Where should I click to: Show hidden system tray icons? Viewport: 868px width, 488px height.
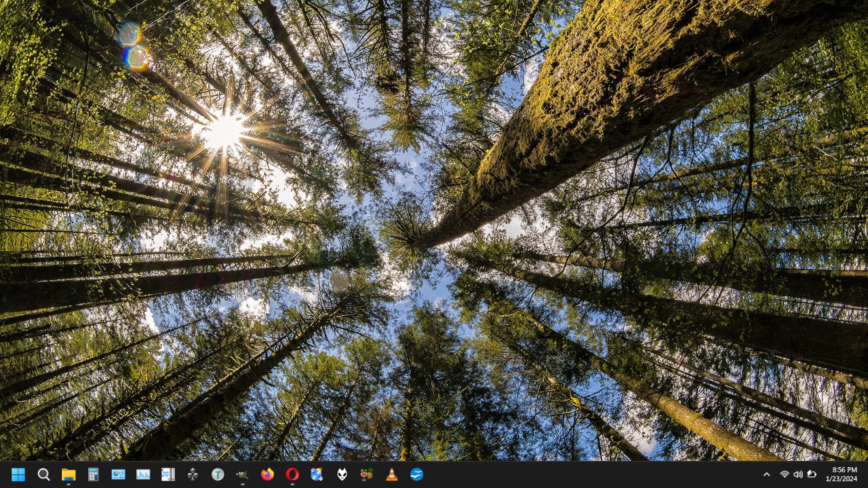coord(767,474)
